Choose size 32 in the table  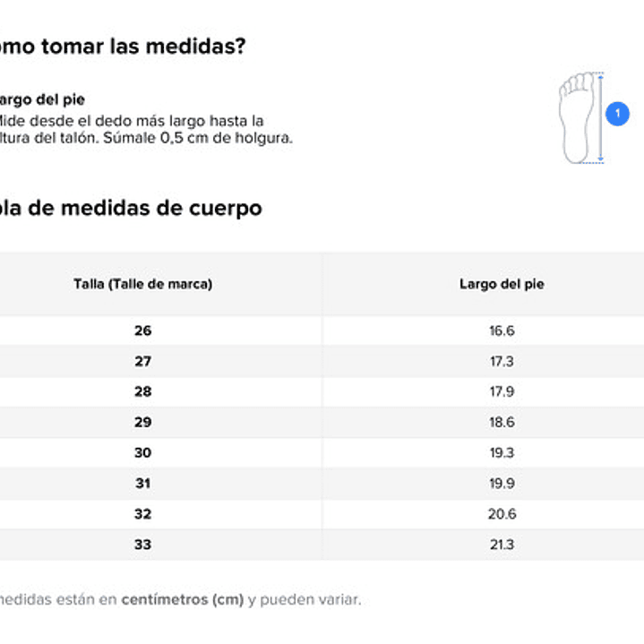[142, 513]
